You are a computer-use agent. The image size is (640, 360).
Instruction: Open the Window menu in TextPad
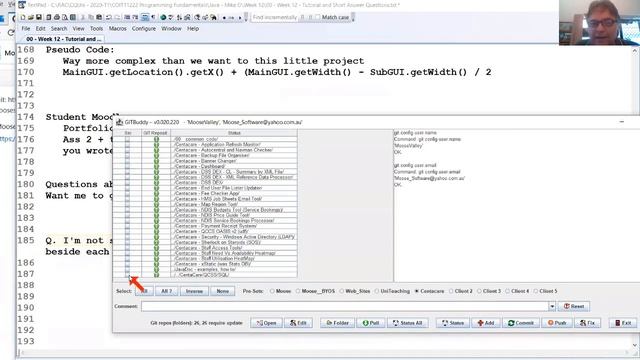click(x=171, y=29)
